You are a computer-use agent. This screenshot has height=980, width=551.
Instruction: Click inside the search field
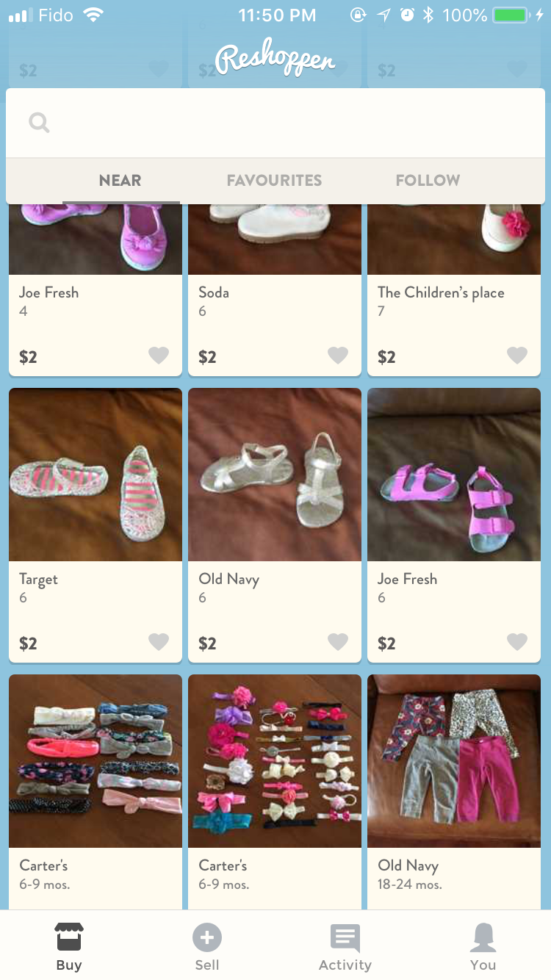(x=275, y=123)
